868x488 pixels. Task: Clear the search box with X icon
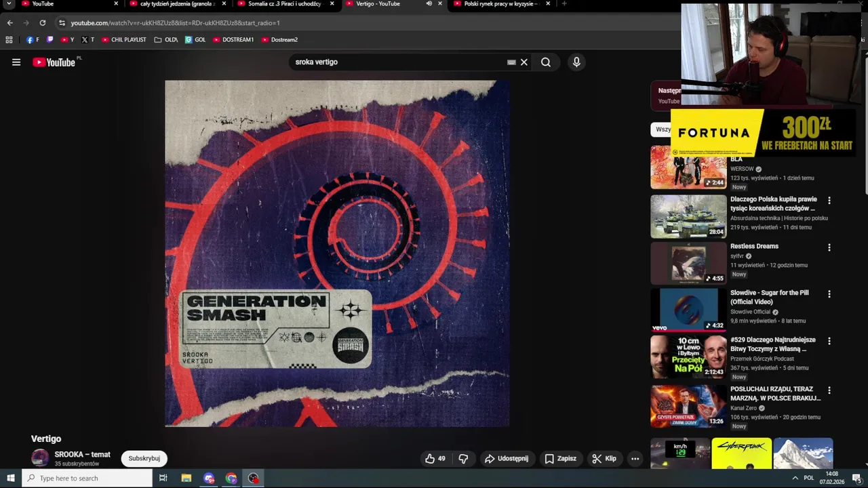(x=524, y=62)
